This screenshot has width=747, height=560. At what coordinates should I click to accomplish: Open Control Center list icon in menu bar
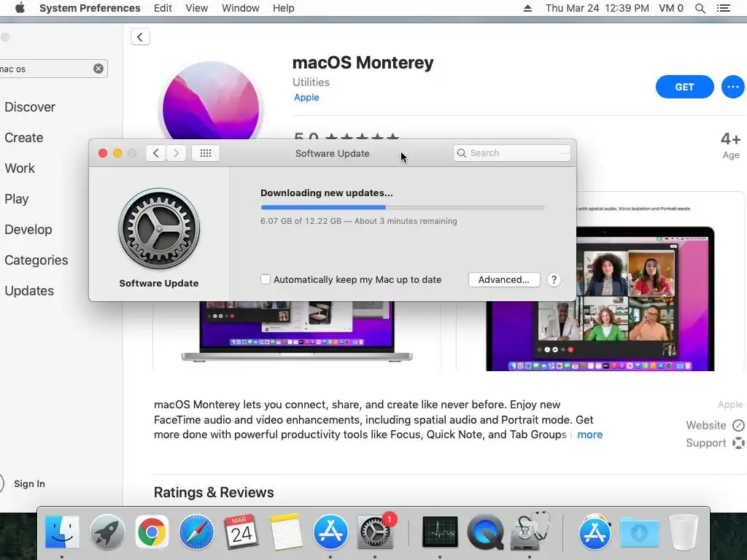point(724,8)
